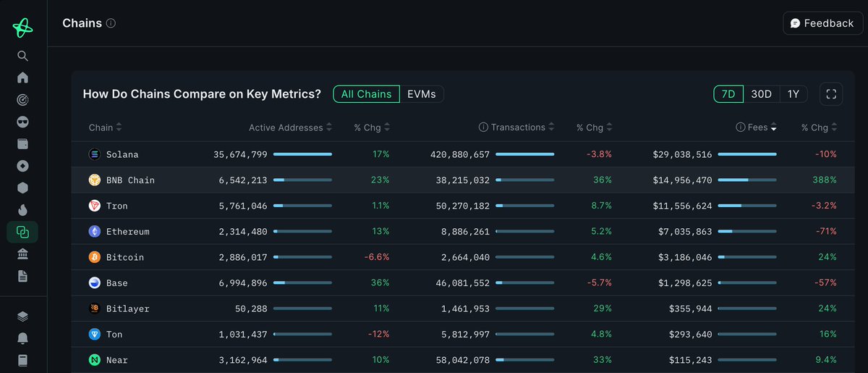Viewport: 868px width, 373px height.
Task: Open the Ton row link
Action: click(114, 335)
